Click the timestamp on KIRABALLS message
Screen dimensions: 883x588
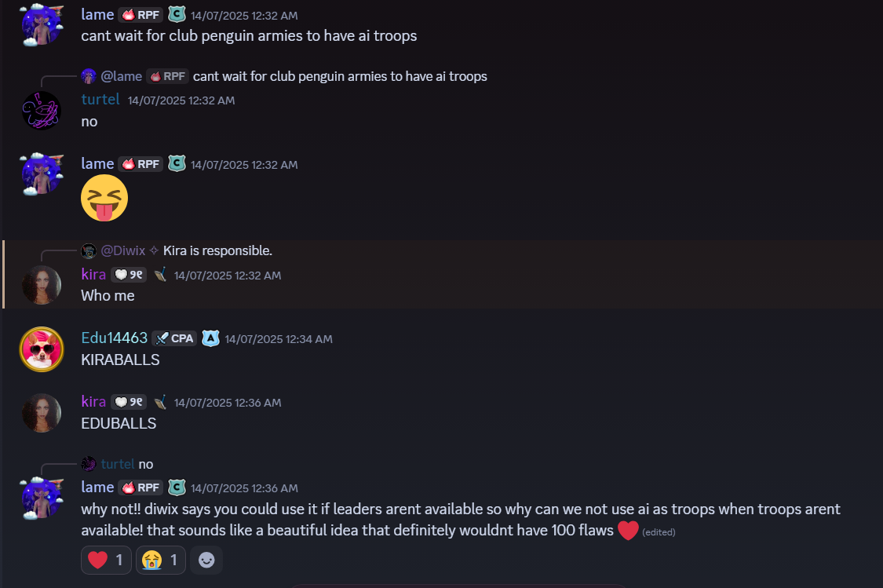pyautogui.click(x=279, y=339)
